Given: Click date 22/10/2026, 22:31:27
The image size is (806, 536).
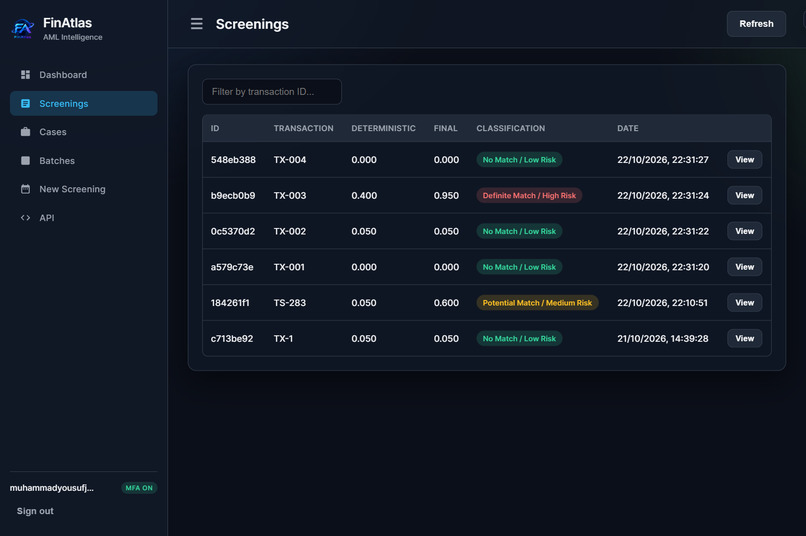Looking at the screenshot, I should tap(663, 160).
